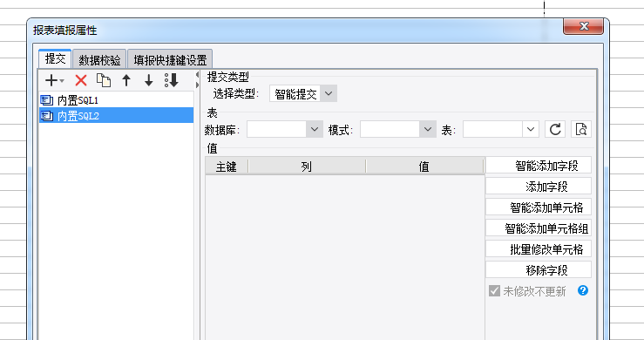This screenshot has width=644, height=340.
Task: Select the 内置SQL1 list item
Action: (x=116, y=100)
